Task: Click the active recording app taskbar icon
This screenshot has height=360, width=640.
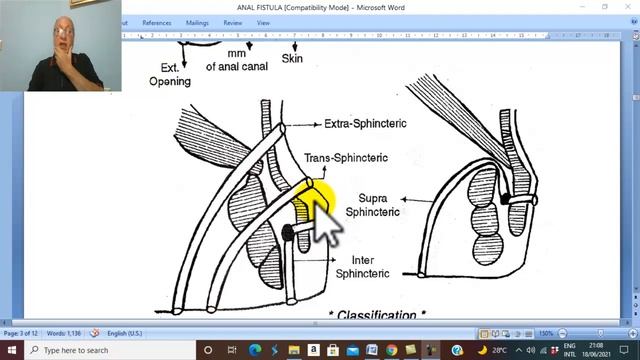Action: click(431, 350)
